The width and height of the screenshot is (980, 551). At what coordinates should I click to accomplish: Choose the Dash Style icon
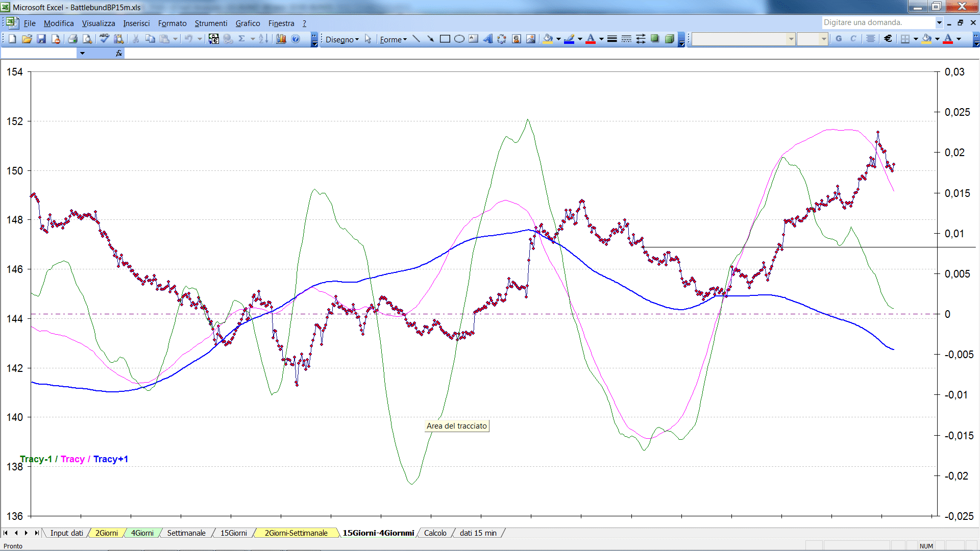pyautogui.click(x=627, y=39)
